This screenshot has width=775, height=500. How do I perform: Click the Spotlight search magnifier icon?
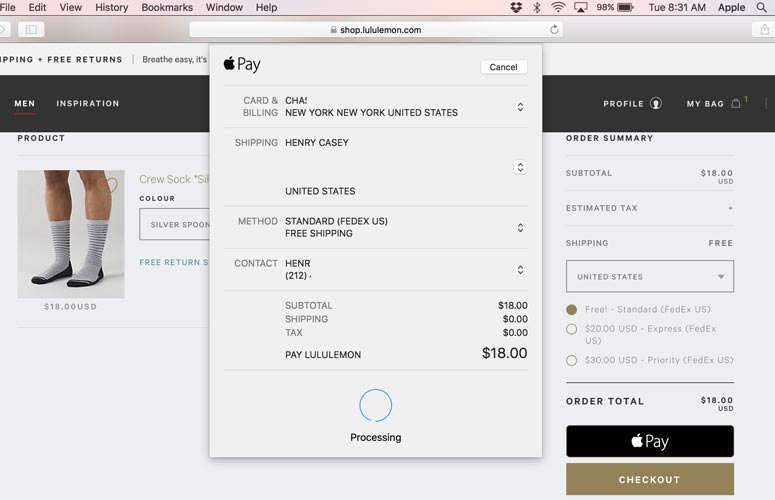(x=761, y=7)
